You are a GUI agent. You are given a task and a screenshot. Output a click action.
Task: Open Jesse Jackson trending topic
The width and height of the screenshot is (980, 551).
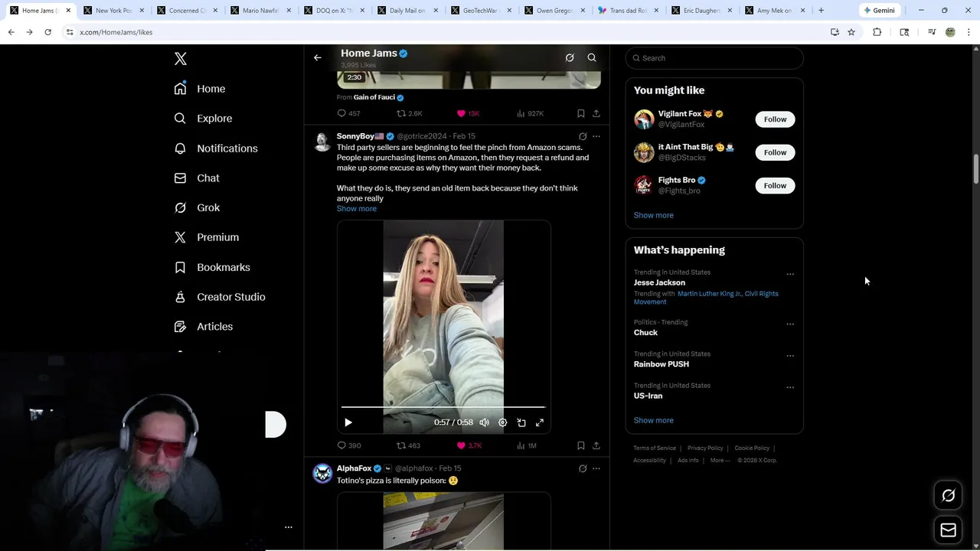pos(659,282)
